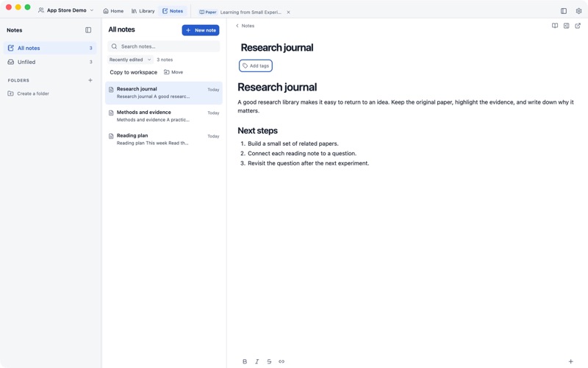588x368 pixels.
Task: Open the Learning from Small Experi... paper tab
Action: (245, 12)
